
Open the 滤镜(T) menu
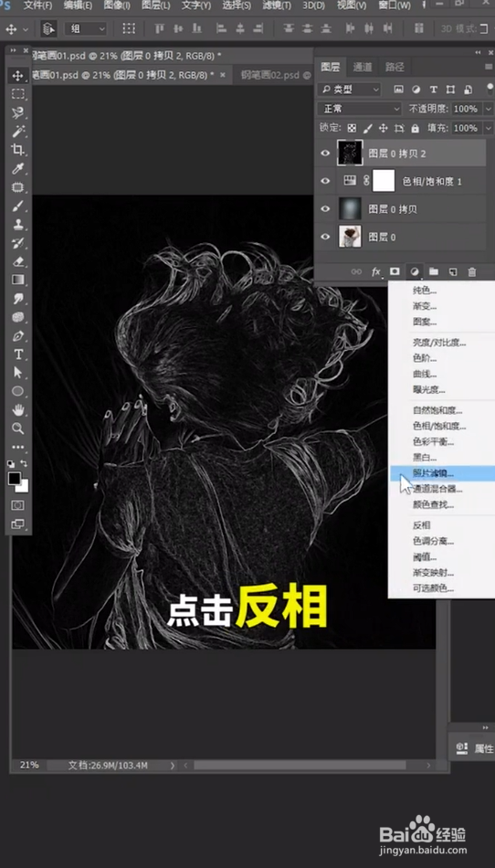277,5
